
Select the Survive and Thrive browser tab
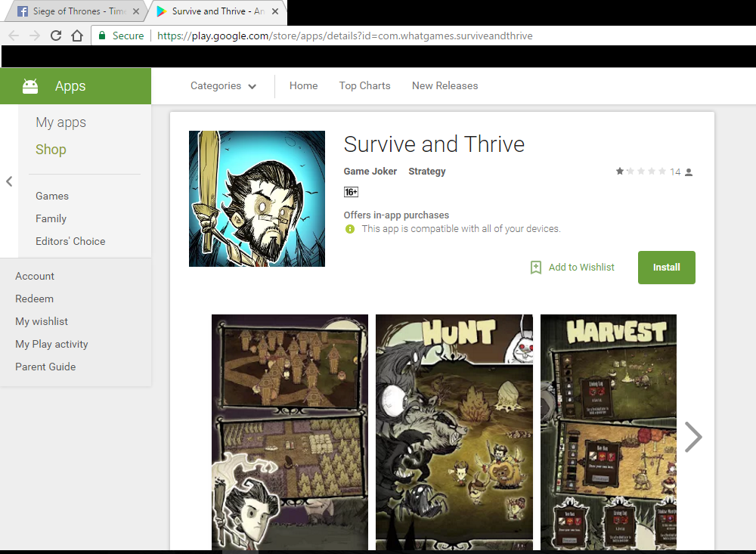coord(217,11)
